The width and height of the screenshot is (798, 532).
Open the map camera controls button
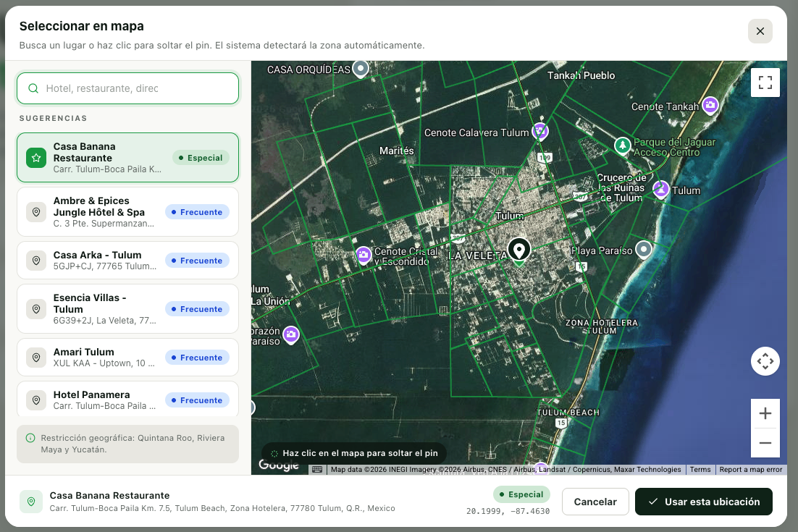point(765,361)
